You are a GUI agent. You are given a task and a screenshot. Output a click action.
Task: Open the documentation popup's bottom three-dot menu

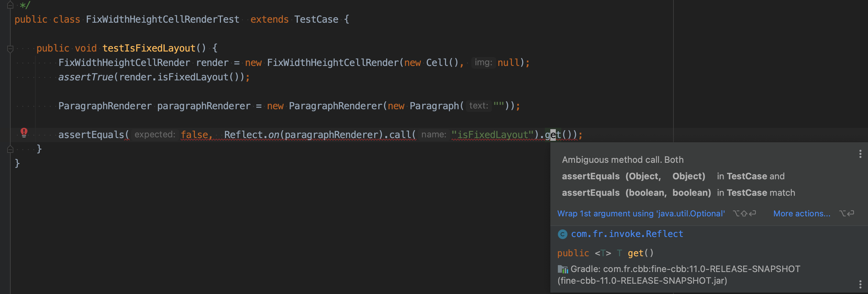coord(860,284)
